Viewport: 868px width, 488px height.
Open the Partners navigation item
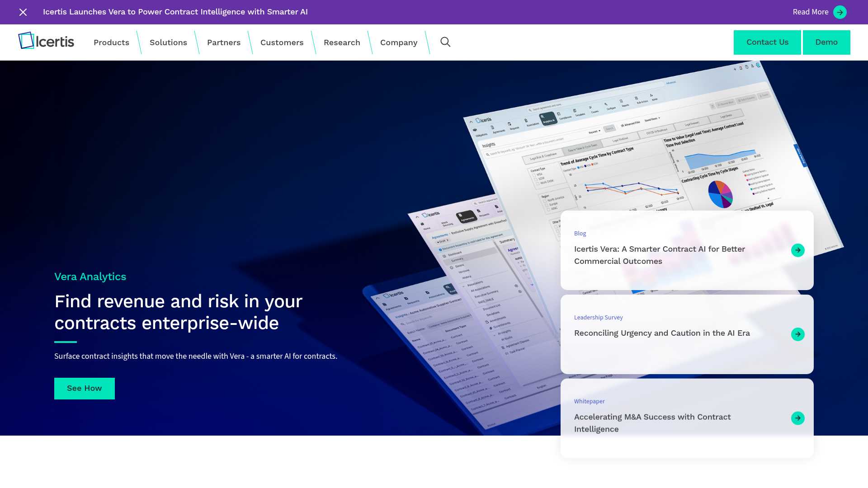click(224, 42)
